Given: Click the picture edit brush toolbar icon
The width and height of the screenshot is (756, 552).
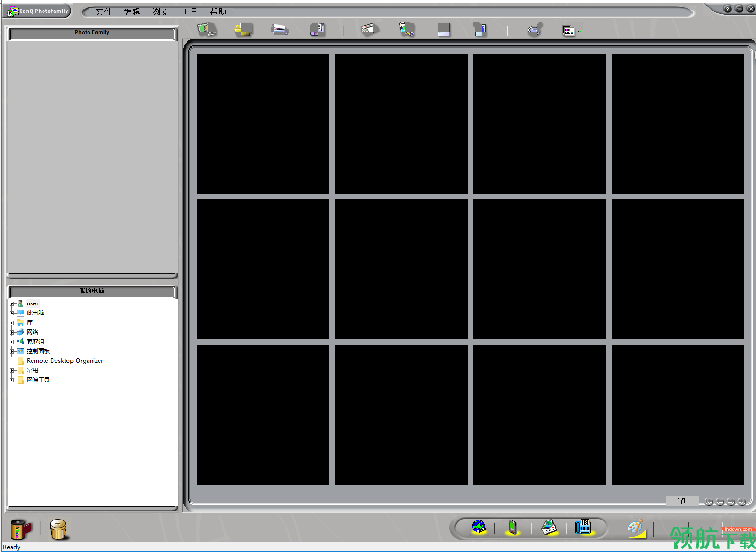Looking at the screenshot, I should pyautogui.click(x=407, y=30).
